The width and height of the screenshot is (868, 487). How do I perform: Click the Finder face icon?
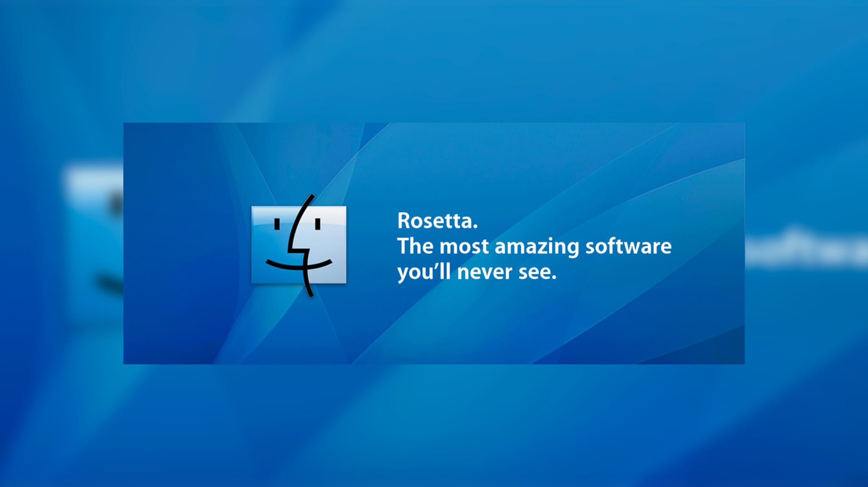pyautogui.click(x=299, y=245)
